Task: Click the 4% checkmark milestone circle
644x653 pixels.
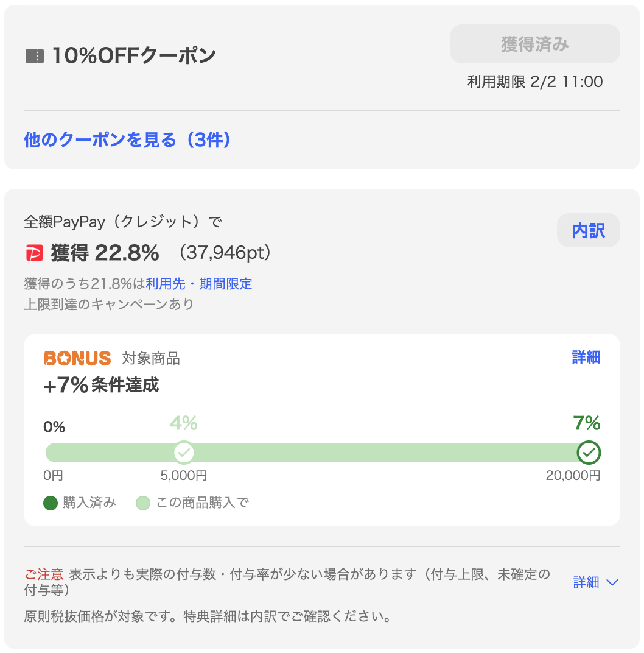Action: coord(184,453)
